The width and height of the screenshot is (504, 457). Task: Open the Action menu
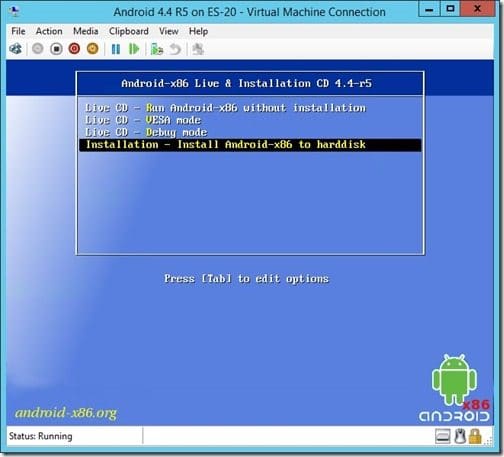click(49, 31)
